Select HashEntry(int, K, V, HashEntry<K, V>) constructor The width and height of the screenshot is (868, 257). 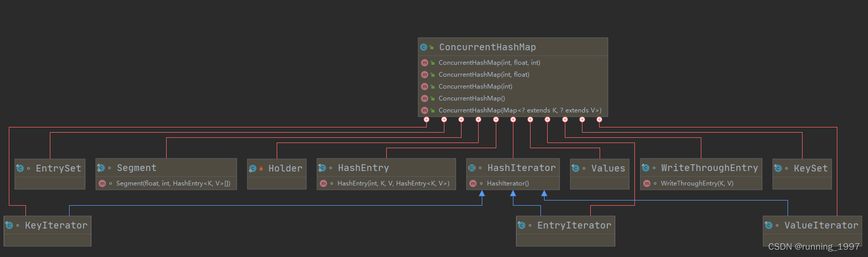394,183
